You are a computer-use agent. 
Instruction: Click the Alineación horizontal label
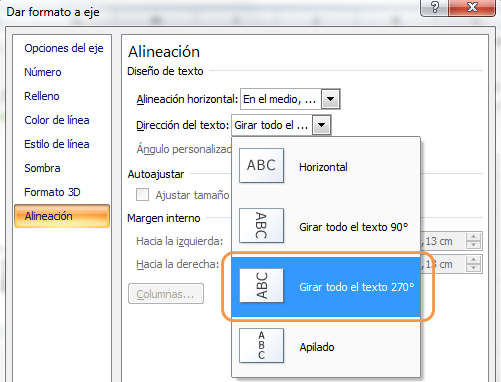(187, 99)
